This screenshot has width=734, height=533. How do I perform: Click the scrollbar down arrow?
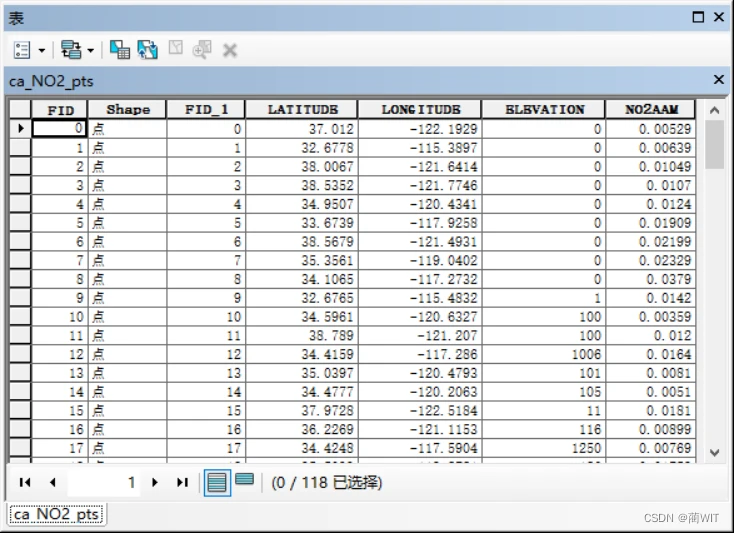point(714,453)
